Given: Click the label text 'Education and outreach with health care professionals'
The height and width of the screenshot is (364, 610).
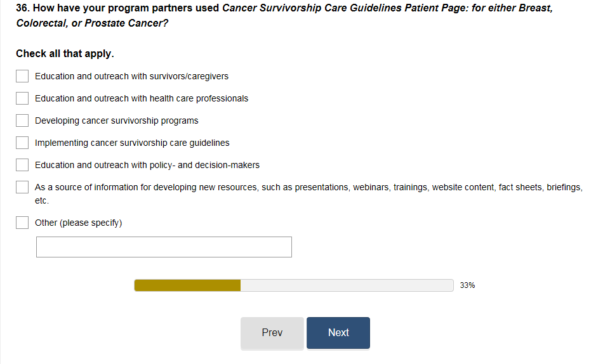Looking at the screenshot, I should (x=142, y=98).
